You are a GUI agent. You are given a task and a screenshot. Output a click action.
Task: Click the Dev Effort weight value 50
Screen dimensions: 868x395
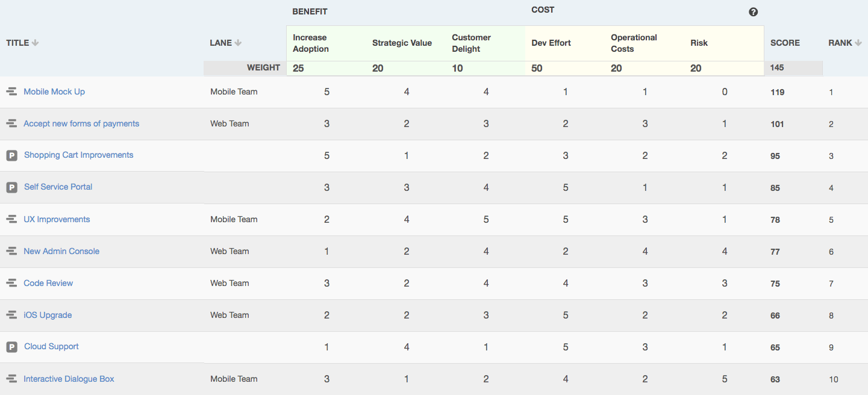tap(537, 68)
